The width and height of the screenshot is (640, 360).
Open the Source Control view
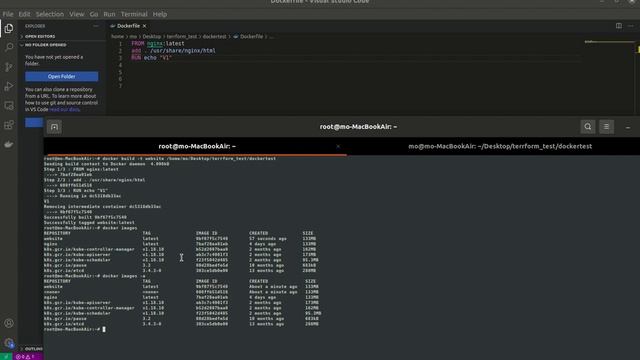(9, 67)
